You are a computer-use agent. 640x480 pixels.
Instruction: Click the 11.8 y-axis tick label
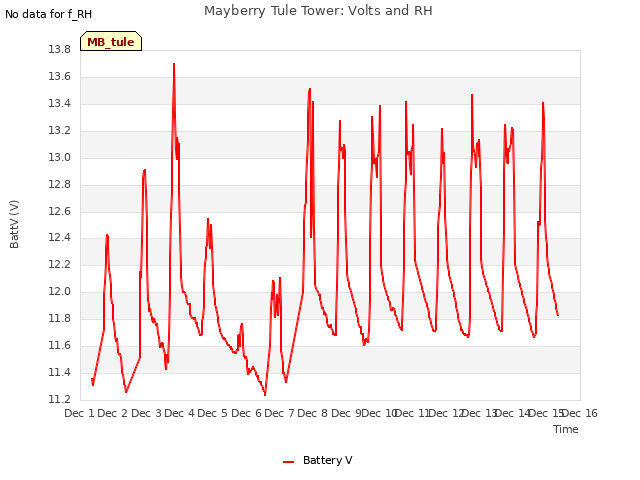point(59,318)
